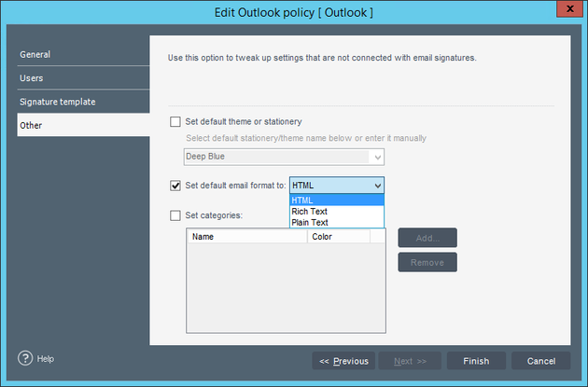This screenshot has height=387, width=588.
Task: Open the Signature template section
Action: point(83,102)
